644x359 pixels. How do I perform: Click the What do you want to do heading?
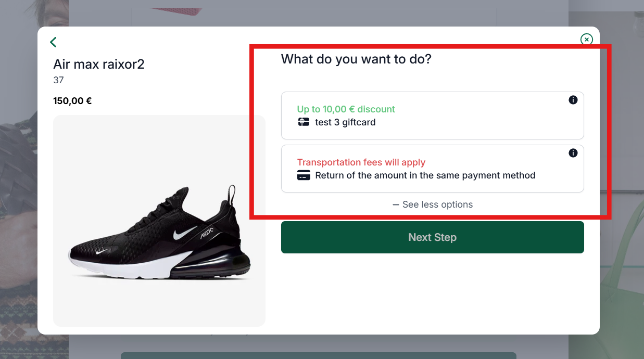(356, 59)
